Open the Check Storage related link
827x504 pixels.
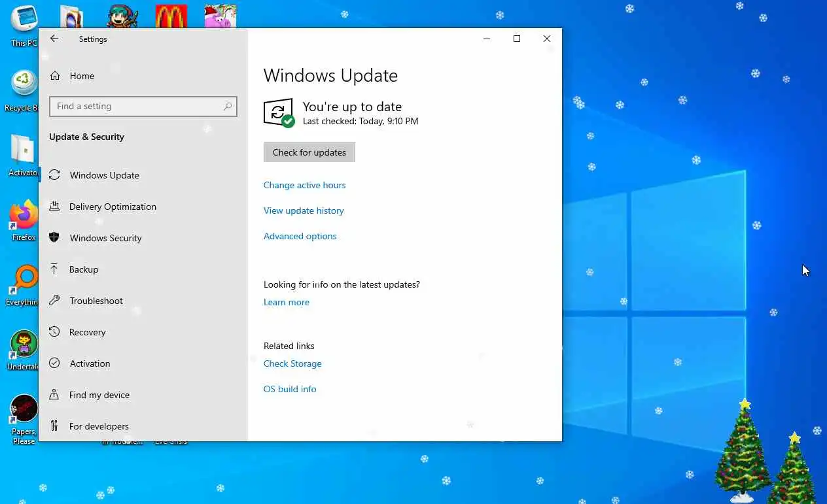coord(292,363)
